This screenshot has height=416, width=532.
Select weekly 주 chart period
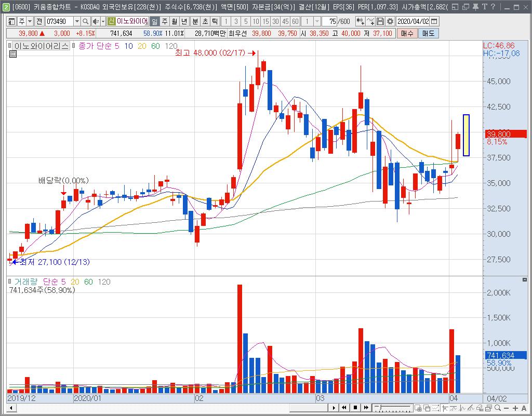(x=165, y=21)
